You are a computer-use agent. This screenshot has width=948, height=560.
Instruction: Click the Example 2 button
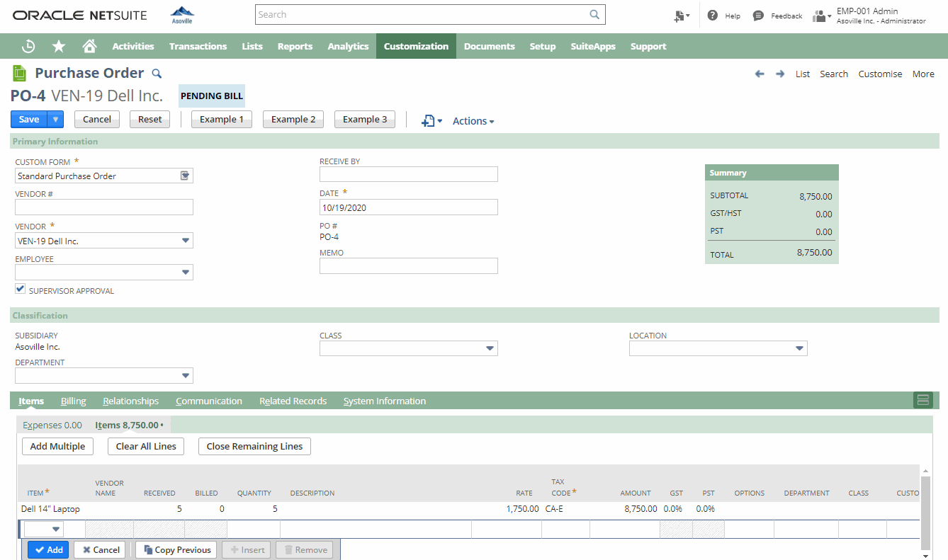(293, 119)
